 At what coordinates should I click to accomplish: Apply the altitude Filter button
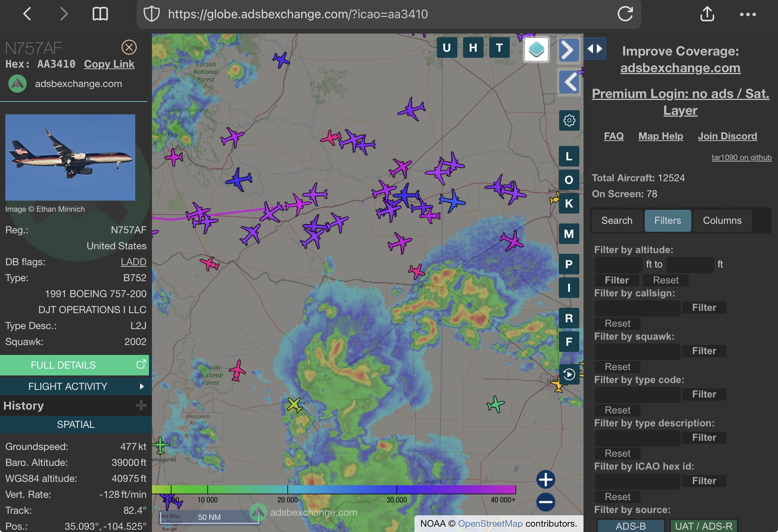point(617,280)
